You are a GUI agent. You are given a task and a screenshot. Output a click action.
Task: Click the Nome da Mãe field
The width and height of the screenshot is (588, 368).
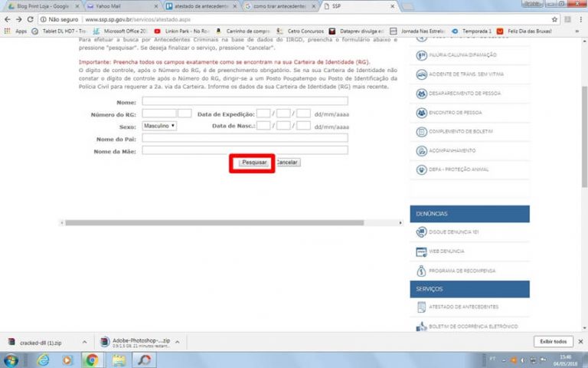(243, 151)
